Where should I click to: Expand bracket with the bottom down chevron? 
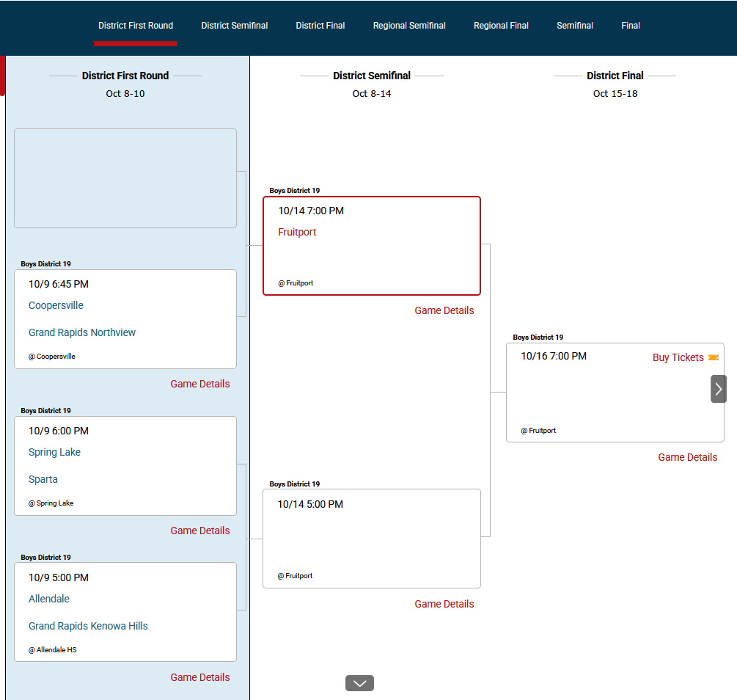[x=359, y=683]
